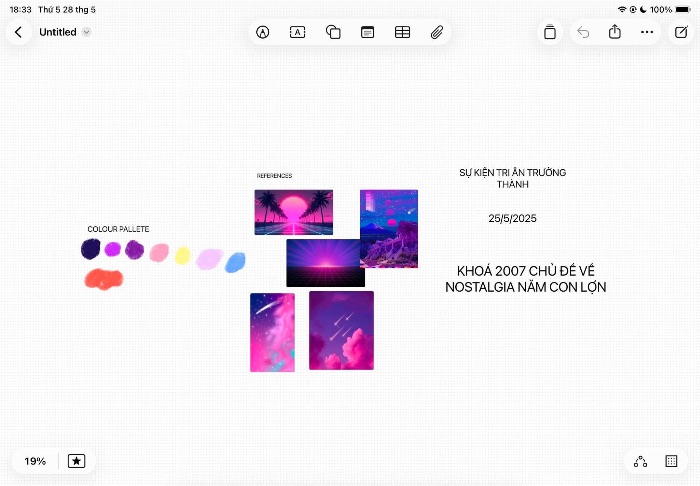Create a new board
Image resolution: width=700 pixels, height=486 pixels.
point(681,32)
